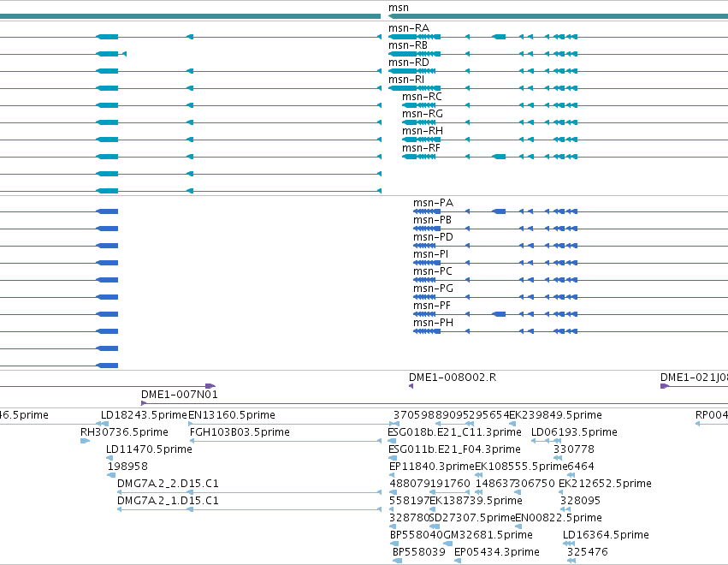
Task: Click the ESG018b.E21_C11.3prime label
Action: pos(454,432)
